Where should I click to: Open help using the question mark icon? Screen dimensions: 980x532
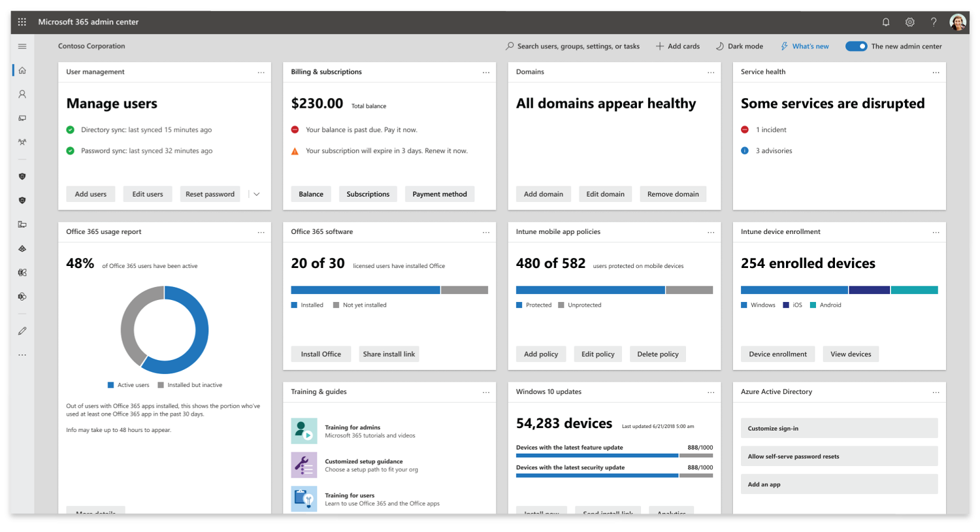(934, 22)
